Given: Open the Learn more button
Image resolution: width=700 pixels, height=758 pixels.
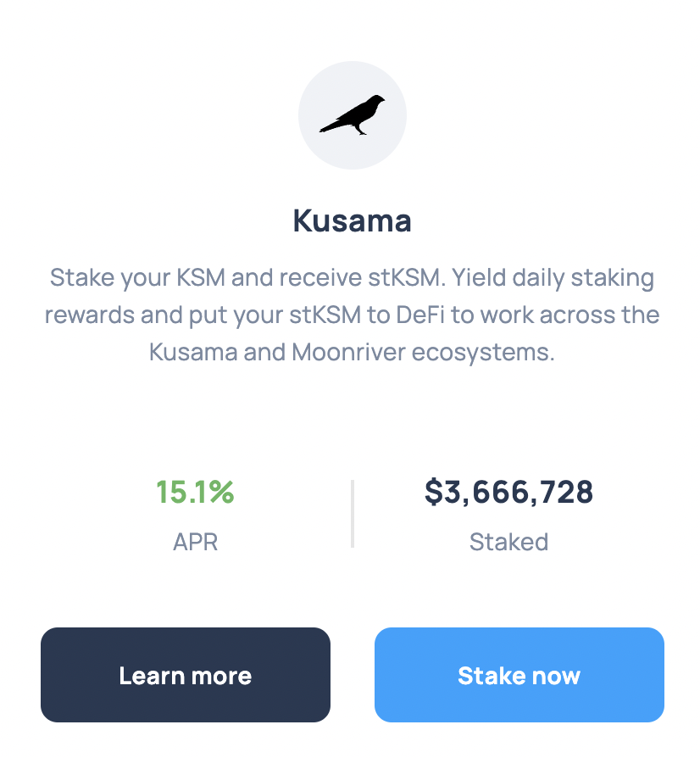Looking at the screenshot, I should point(186,675).
